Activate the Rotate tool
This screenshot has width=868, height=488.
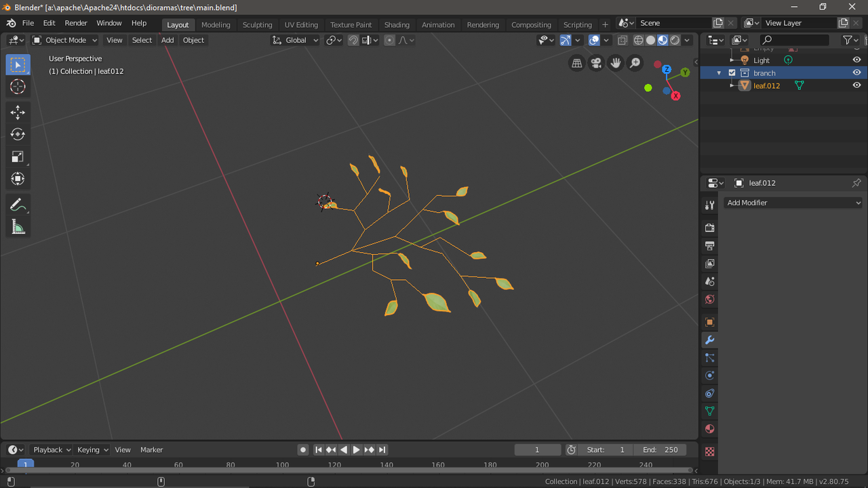(18, 134)
